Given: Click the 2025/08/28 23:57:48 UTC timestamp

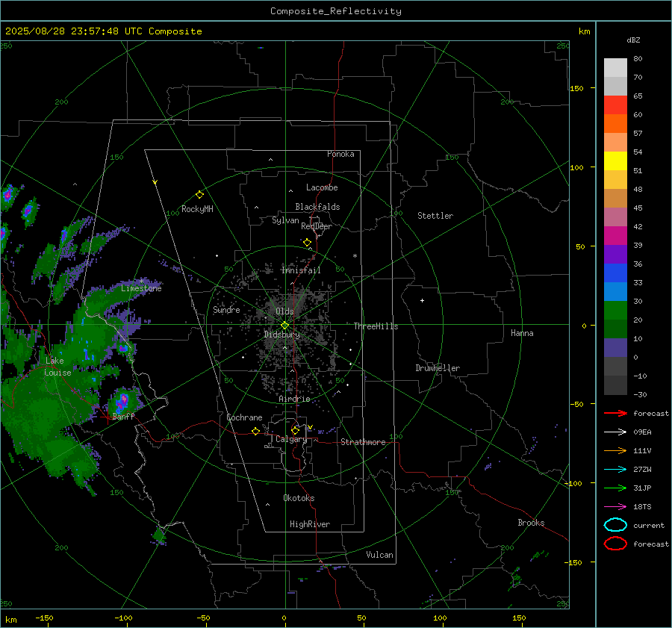Looking at the screenshot, I should [104, 31].
